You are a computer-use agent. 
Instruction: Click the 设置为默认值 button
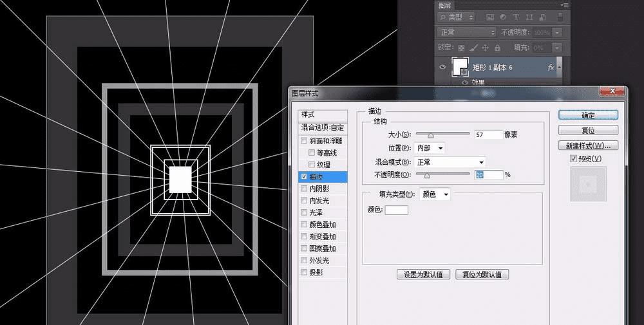[x=424, y=275]
